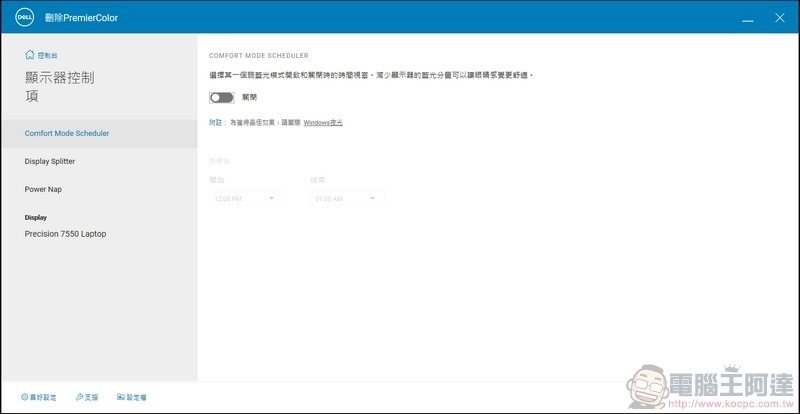800x414 pixels.
Task: Close the PremierColor window
Action: point(779,18)
